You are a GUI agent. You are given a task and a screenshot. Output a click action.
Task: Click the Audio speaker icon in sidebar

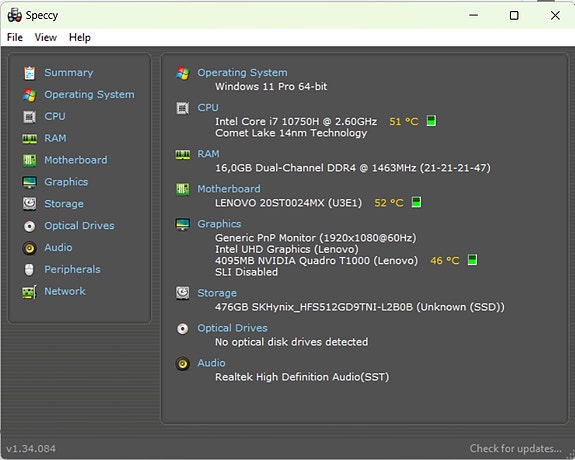coord(29,248)
